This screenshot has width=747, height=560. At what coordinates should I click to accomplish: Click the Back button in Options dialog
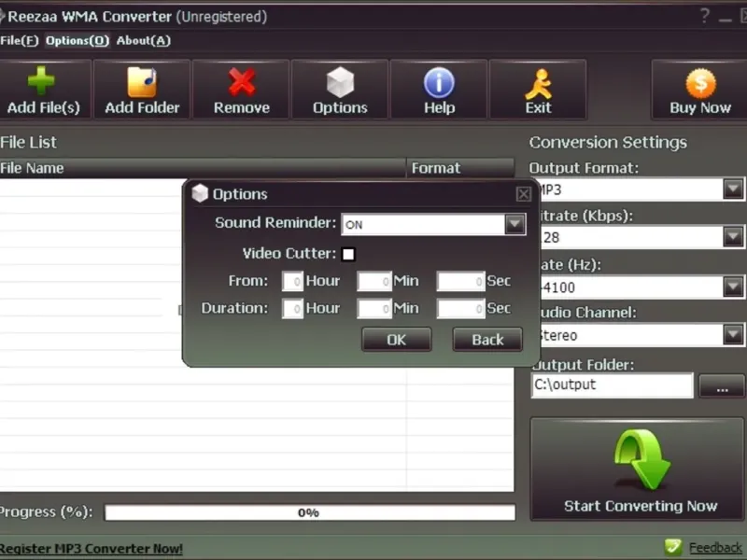coord(487,340)
